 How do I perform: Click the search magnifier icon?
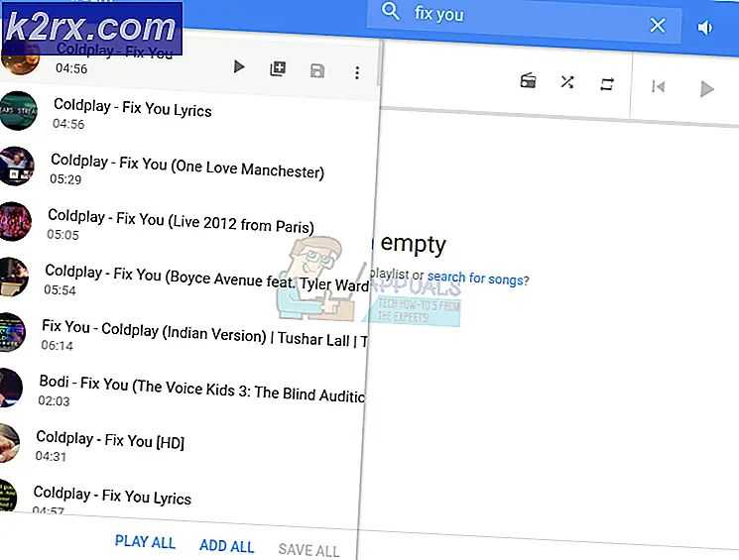click(390, 10)
